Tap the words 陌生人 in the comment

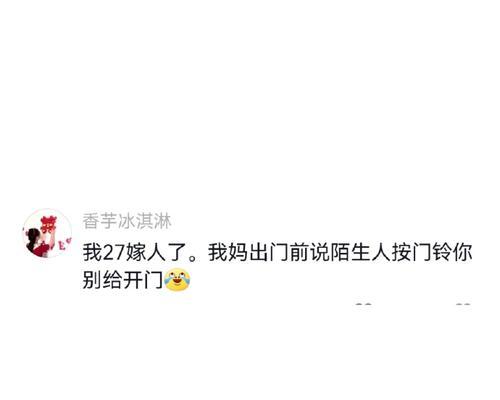click(360, 252)
